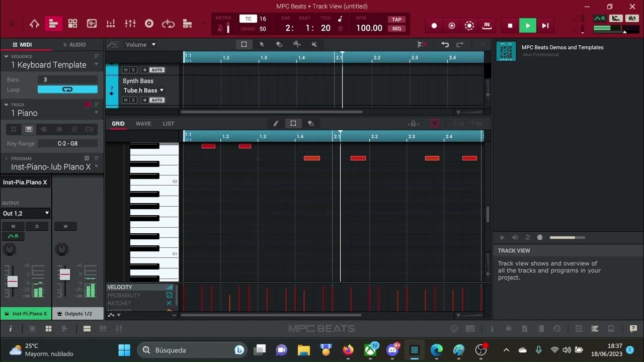The height and width of the screenshot is (362, 644).
Task: Toggle the track record arm red circle
Action: pos(87,105)
